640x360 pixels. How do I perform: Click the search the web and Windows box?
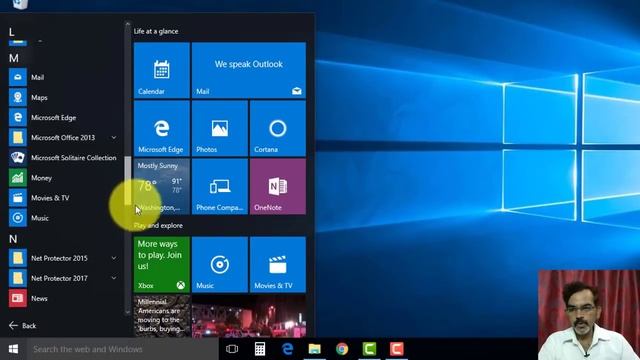(122, 349)
